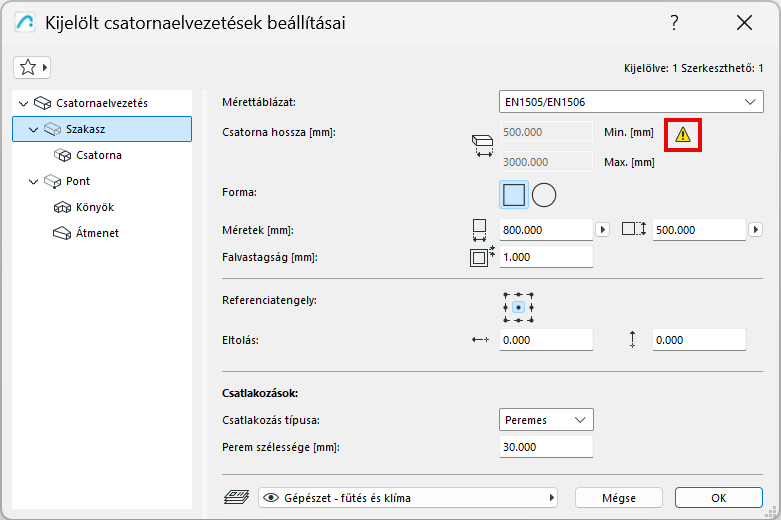Confirm settings with the OK button

tap(719, 497)
